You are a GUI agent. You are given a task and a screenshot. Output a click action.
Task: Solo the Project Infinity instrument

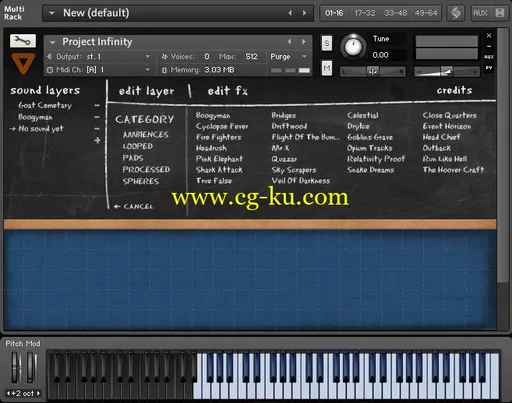click(327, 43)
